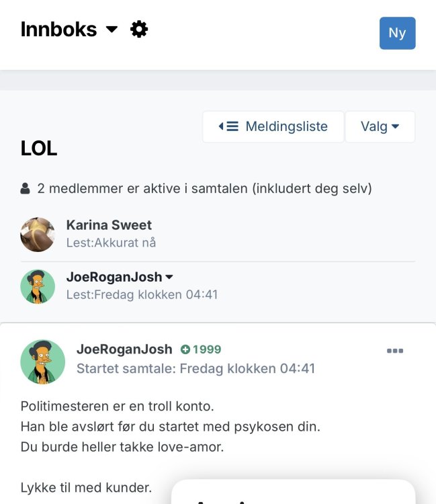Open the Karina Sweet profile name

(x=109, y=225)
